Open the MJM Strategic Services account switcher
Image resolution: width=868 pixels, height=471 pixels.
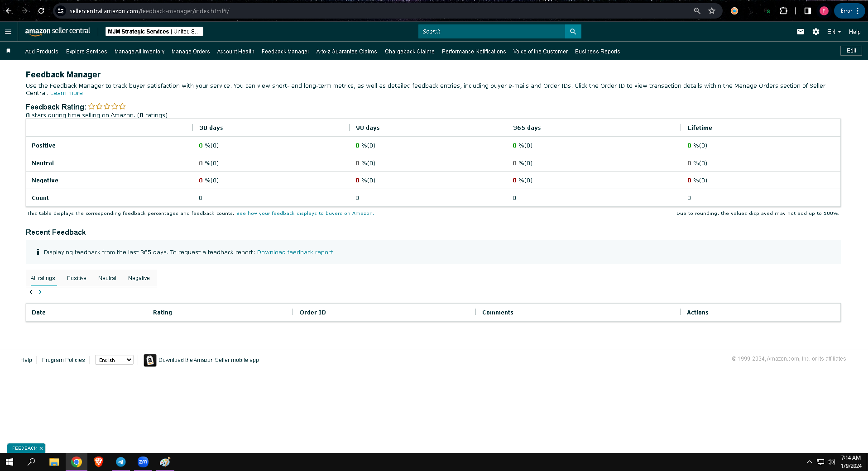[x=154, y=32]
